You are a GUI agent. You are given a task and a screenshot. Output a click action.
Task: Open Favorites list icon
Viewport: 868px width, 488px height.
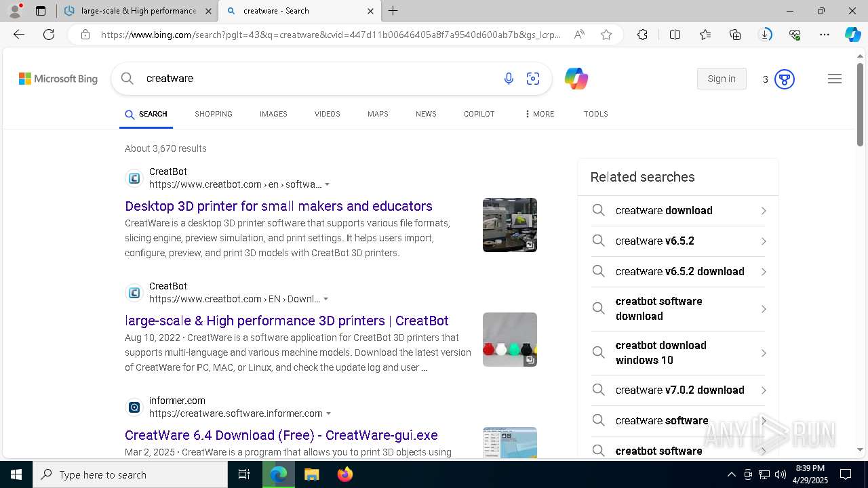[705, 35]
